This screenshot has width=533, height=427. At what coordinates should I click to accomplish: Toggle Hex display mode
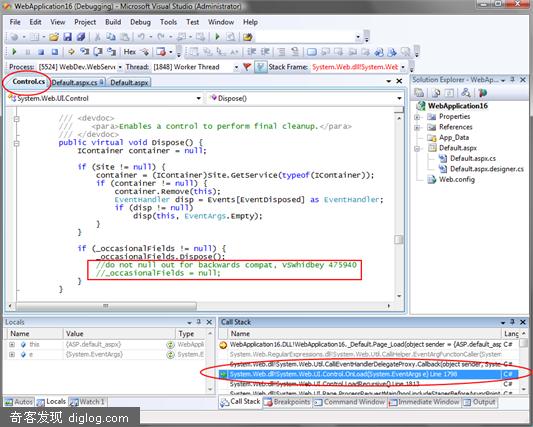click(130, 52)
